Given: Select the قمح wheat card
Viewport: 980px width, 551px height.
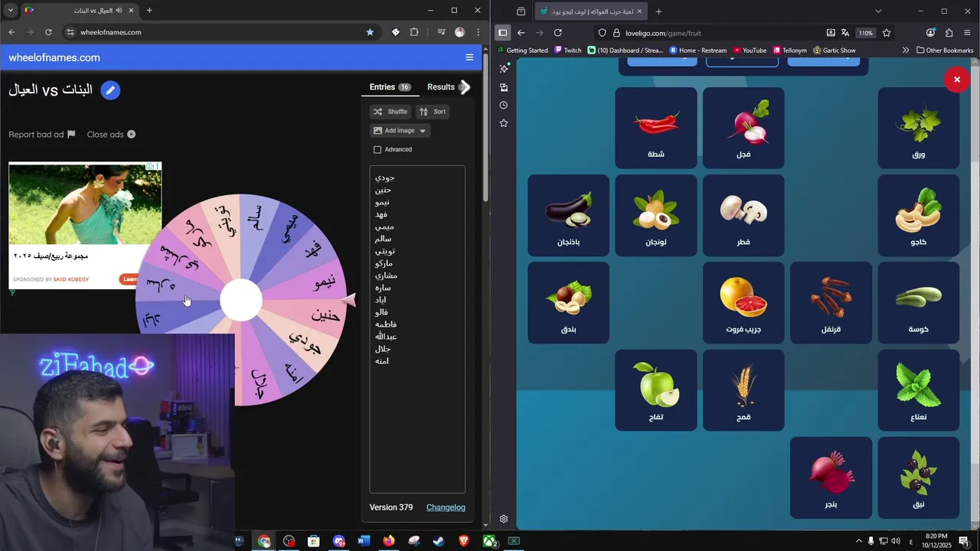Looking at the screenshot, I should click(x=743, y=390).
